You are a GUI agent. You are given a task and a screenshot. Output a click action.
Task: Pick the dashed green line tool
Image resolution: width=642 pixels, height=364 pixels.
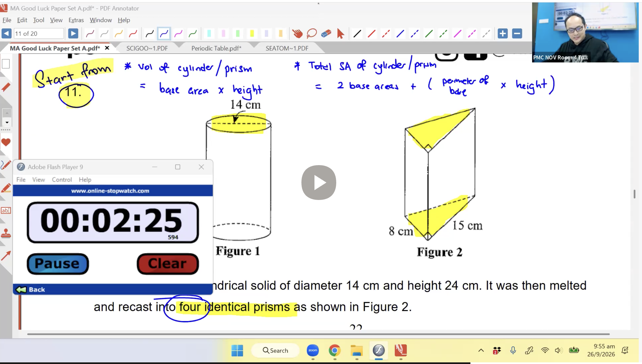(x=443, y=34)
